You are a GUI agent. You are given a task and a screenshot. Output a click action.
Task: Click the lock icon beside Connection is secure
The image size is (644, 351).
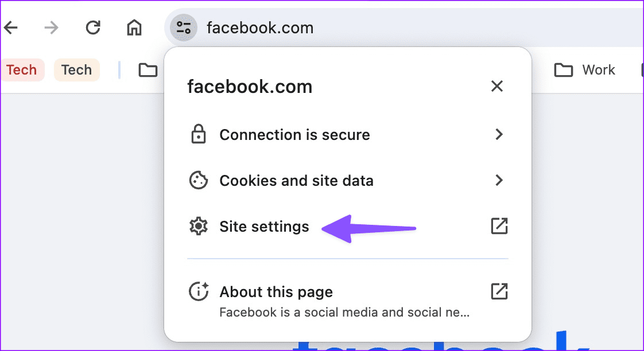tap(198, 134)
